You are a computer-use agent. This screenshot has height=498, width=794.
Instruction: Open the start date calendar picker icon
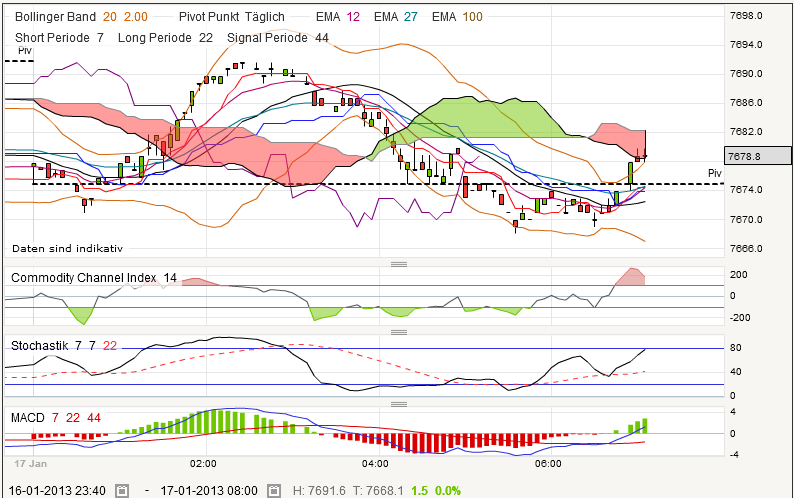click(x=122, y=490)
